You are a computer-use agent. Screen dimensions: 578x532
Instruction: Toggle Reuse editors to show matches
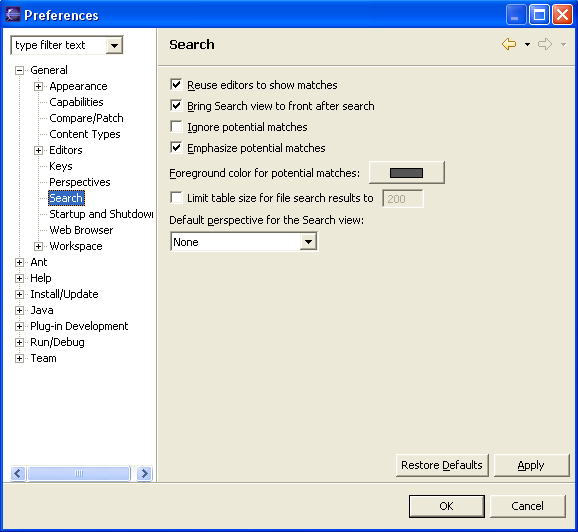[x=176, y=85]
